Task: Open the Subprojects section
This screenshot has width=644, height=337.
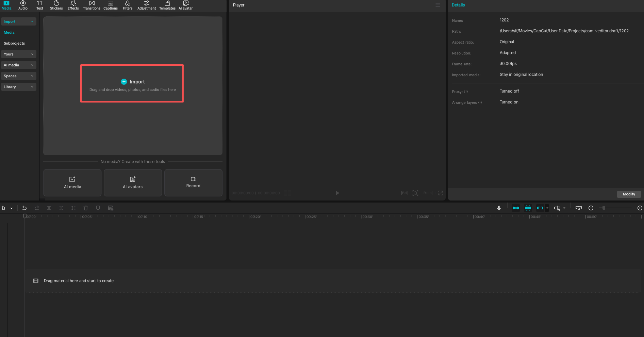Action: click(x=14, y=43)
